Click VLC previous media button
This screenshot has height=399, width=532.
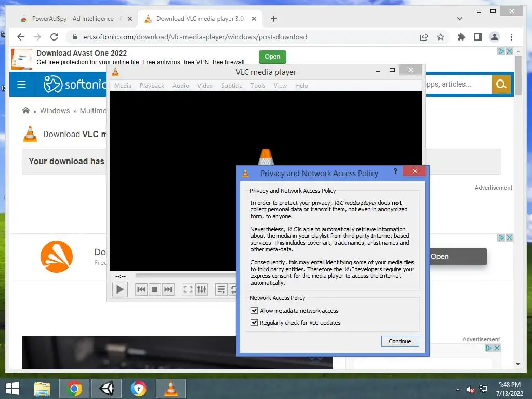point(141,289)
